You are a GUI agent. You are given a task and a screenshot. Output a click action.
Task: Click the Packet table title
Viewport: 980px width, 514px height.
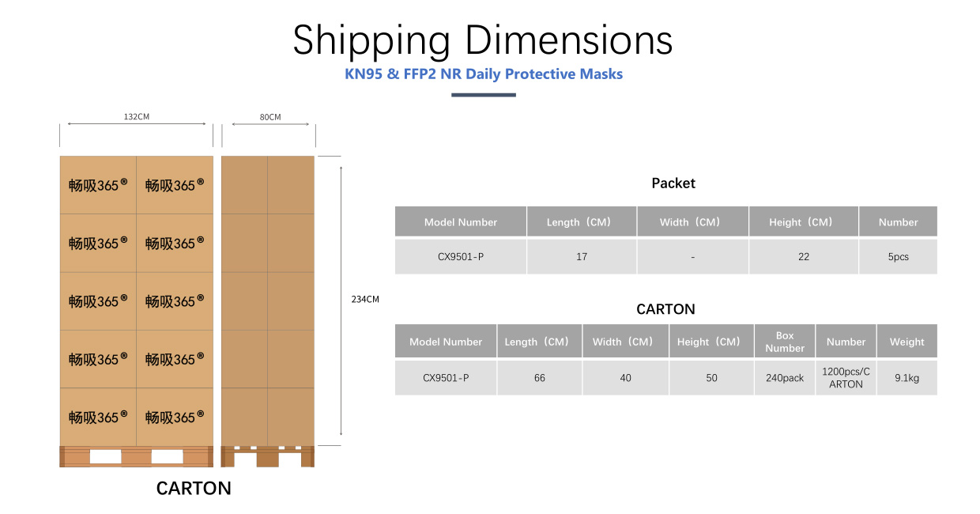[x=673, y=183]
